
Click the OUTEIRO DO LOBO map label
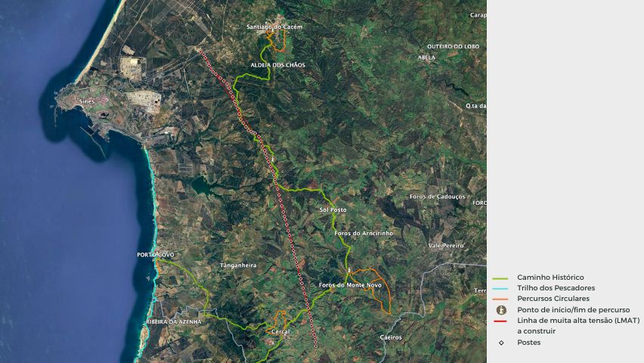453,46
